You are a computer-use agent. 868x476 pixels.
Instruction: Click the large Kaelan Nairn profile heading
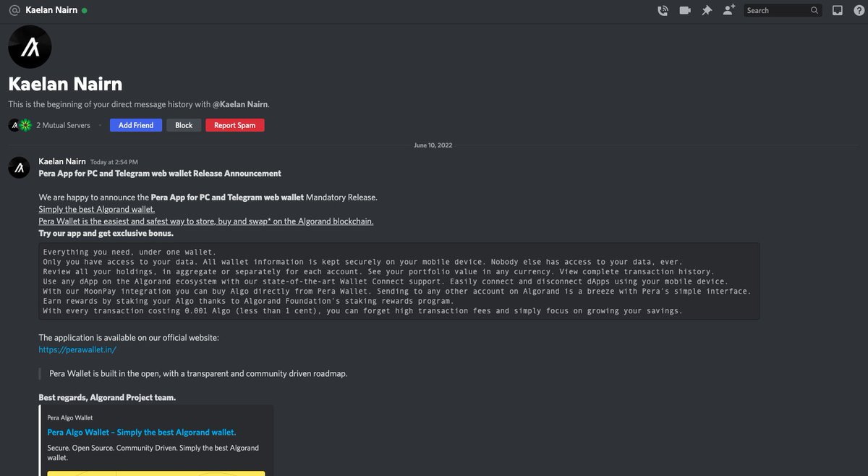click(65, 85)
